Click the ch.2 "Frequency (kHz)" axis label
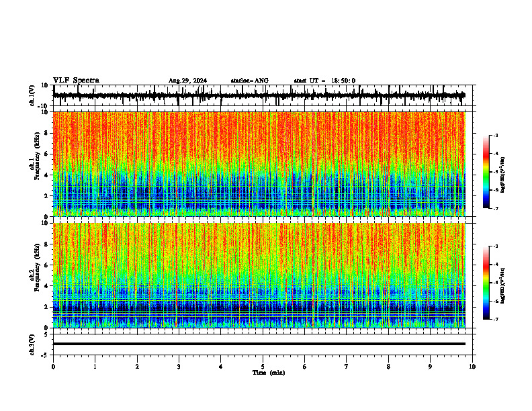The height and width of the screenshot is (411, 532). [37, 267]
